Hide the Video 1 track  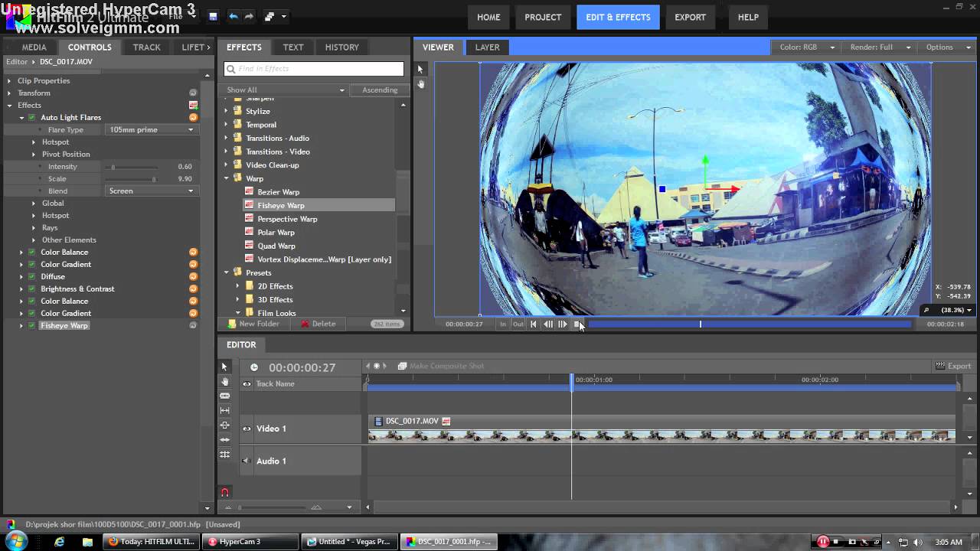coord(247,429)
